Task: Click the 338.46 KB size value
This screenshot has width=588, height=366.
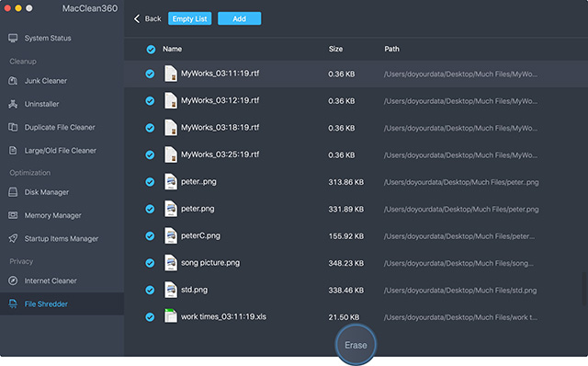Action: [x=345, y=291]
